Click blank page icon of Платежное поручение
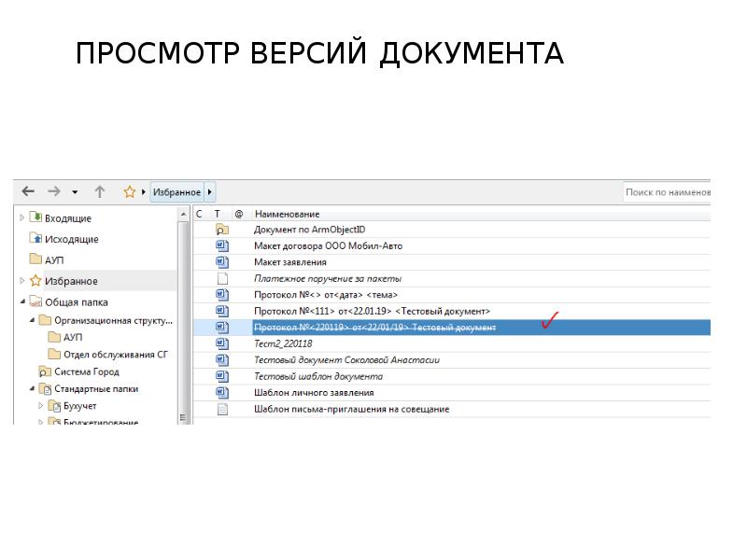This screenshot has height=560, width=747. click(222, 278)
